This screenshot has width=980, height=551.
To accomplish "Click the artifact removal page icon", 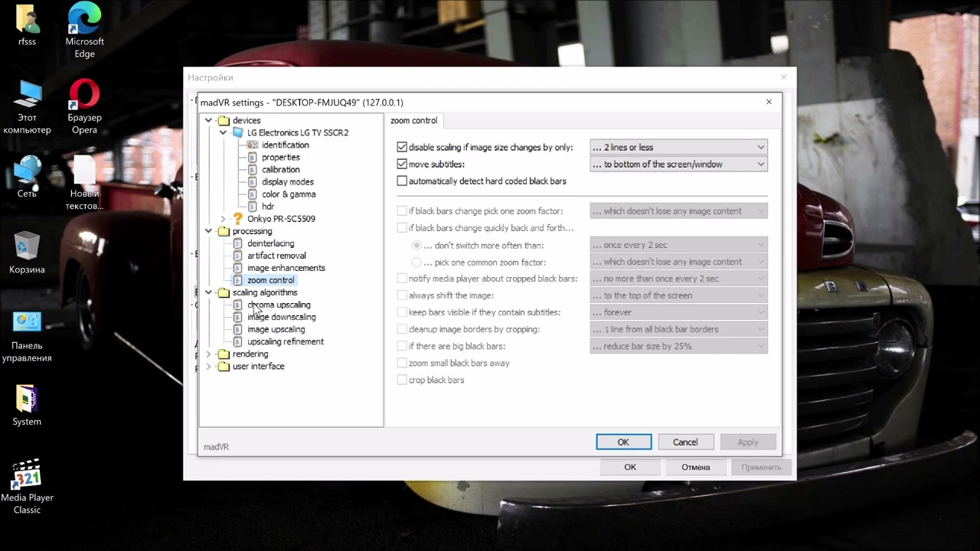I will pos(238,256).
